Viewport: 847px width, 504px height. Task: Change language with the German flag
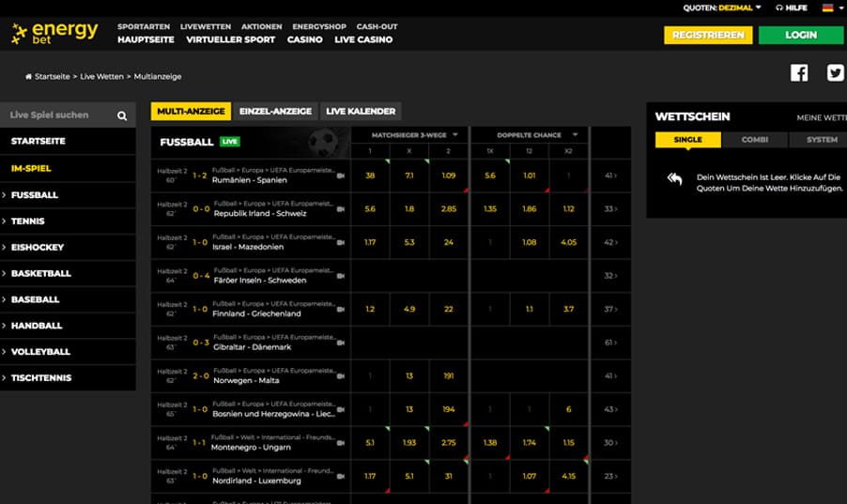click(827, 8)
